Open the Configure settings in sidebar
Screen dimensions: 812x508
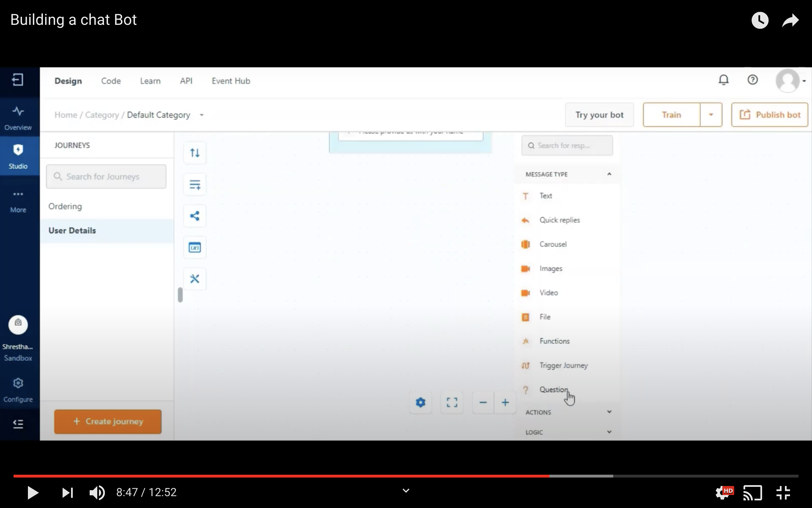[18, 390]
